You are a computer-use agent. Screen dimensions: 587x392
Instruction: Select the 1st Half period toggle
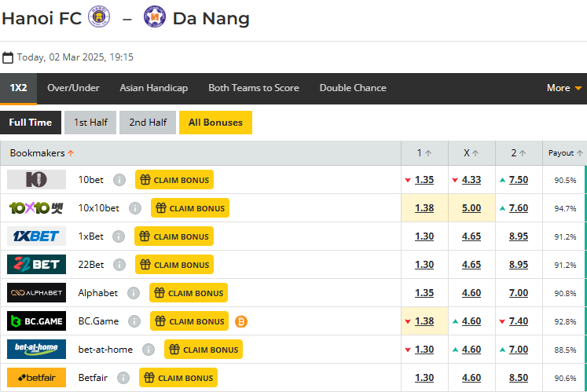click(90, 123)
